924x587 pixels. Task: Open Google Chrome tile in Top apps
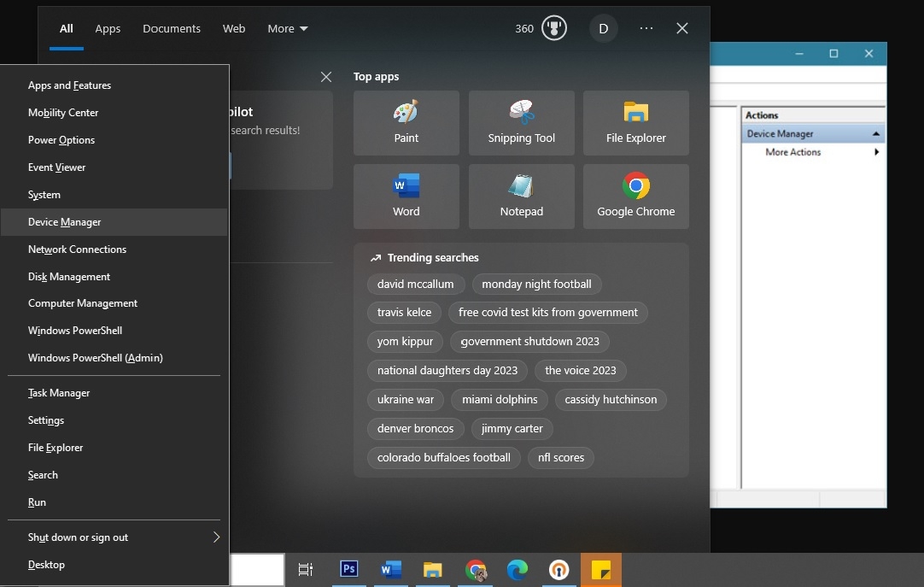tap(636, 197)
